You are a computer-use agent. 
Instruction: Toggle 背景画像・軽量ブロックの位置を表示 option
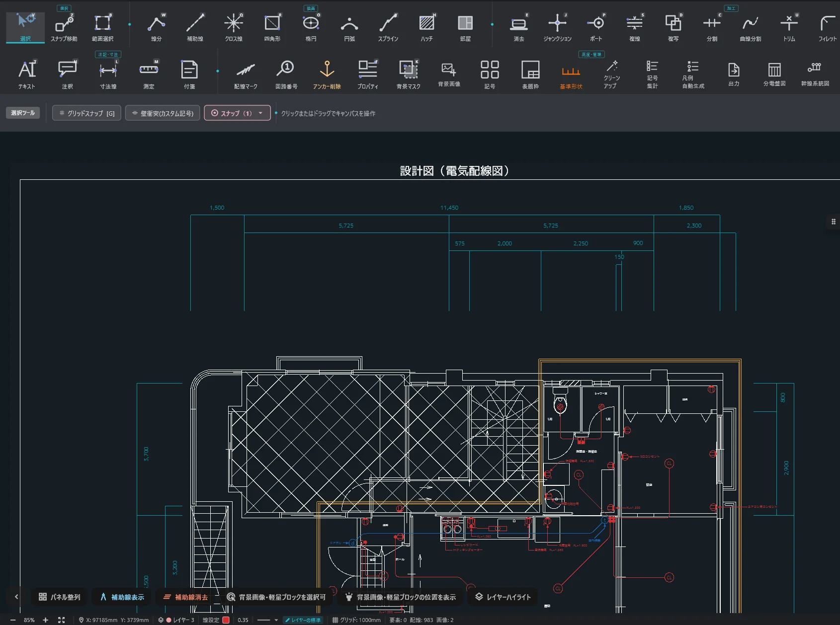[x=401, y=597]
